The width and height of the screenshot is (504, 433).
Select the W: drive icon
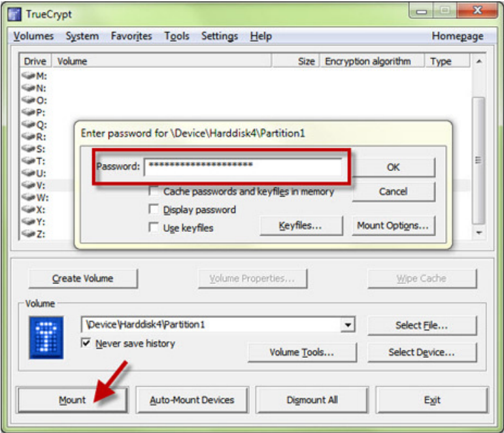click(x=28, y=197)
